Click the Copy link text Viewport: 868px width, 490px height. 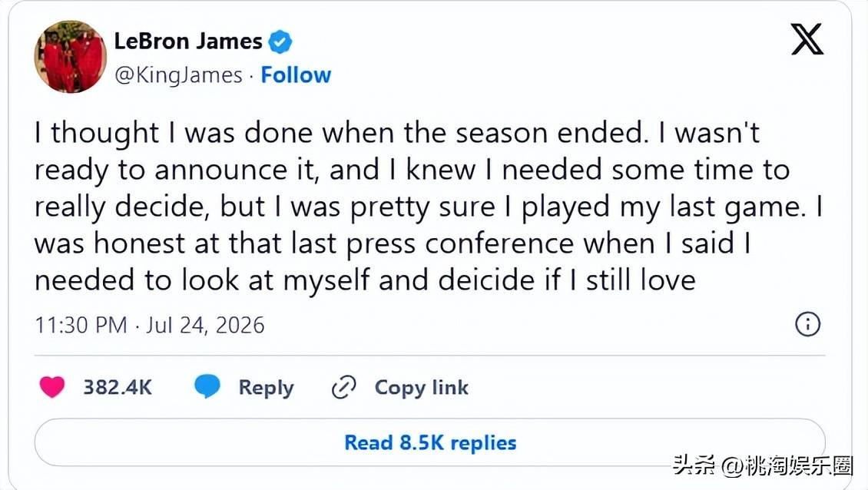421,388
